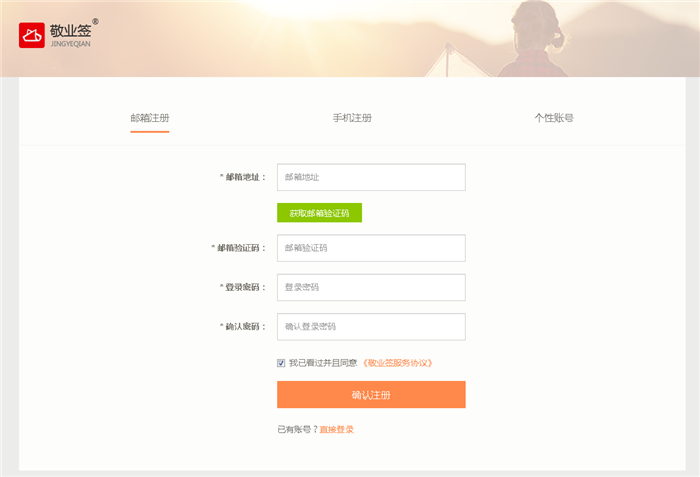Click the 确认登录密码 input field

[x=371, y=327]
